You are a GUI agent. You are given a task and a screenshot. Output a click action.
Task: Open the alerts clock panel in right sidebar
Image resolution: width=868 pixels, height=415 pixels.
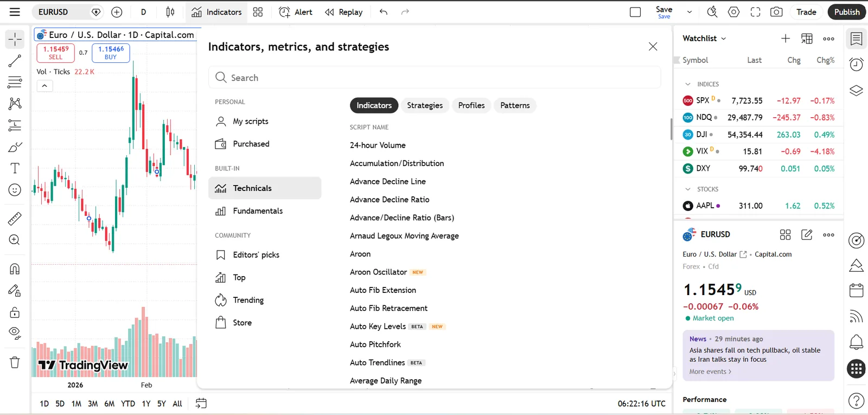(856, 64)
